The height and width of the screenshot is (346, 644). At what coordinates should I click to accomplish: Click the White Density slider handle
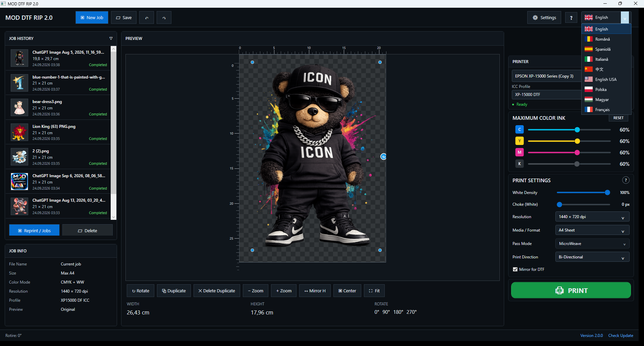pos(607,193)
